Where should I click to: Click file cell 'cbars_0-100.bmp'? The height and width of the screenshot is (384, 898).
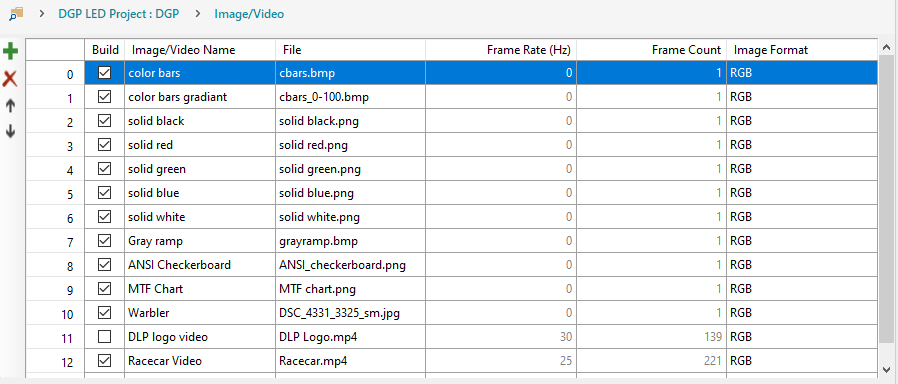350,97
